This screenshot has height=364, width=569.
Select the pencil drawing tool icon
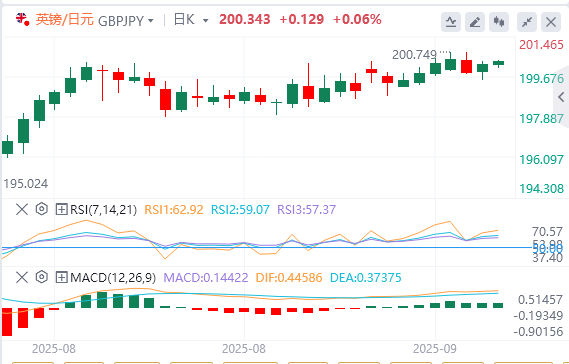[x=475, y=22]
